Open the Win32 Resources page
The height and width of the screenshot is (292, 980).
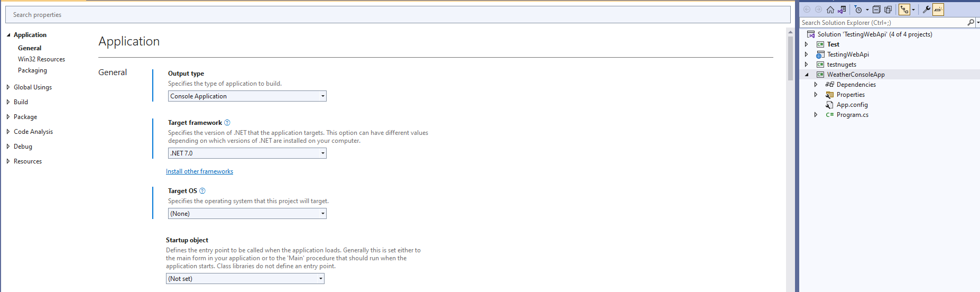[x=41, y=59]
